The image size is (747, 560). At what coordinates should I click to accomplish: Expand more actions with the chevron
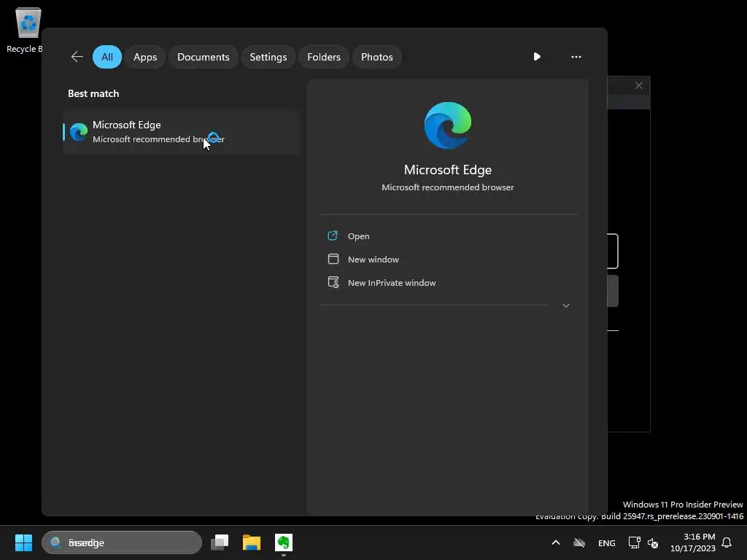click(x=566, y=306)
